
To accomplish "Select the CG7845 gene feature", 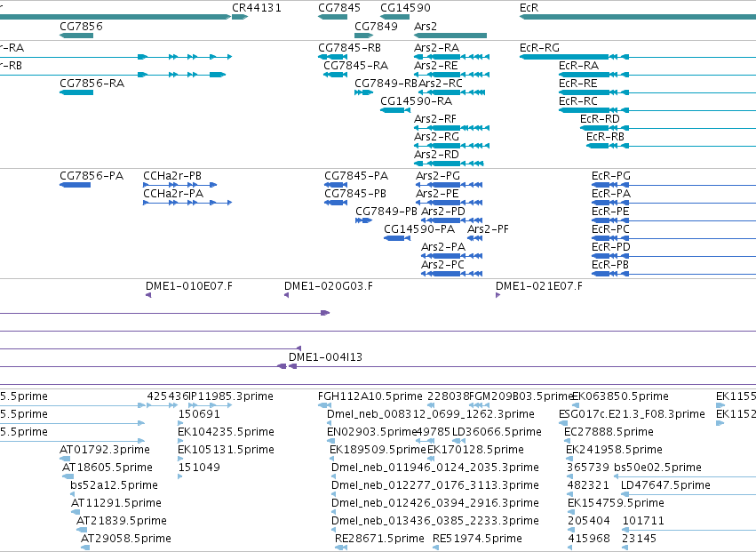I will coord(332,18).
